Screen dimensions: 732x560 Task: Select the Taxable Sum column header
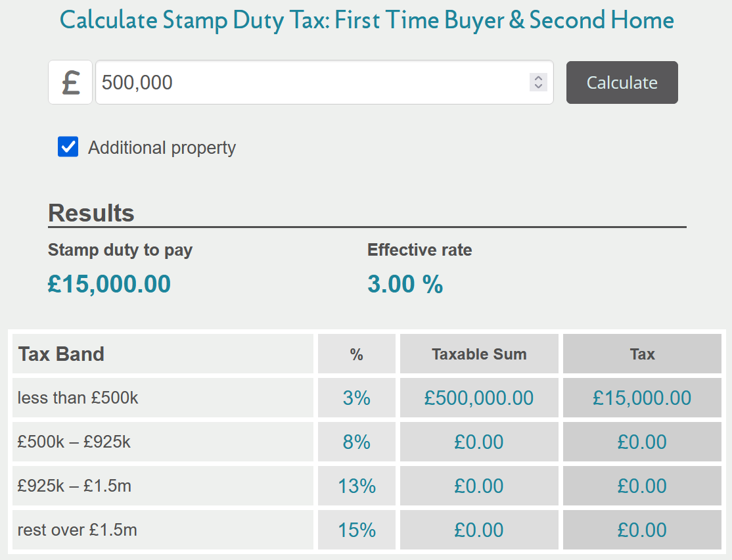[479, 354]
